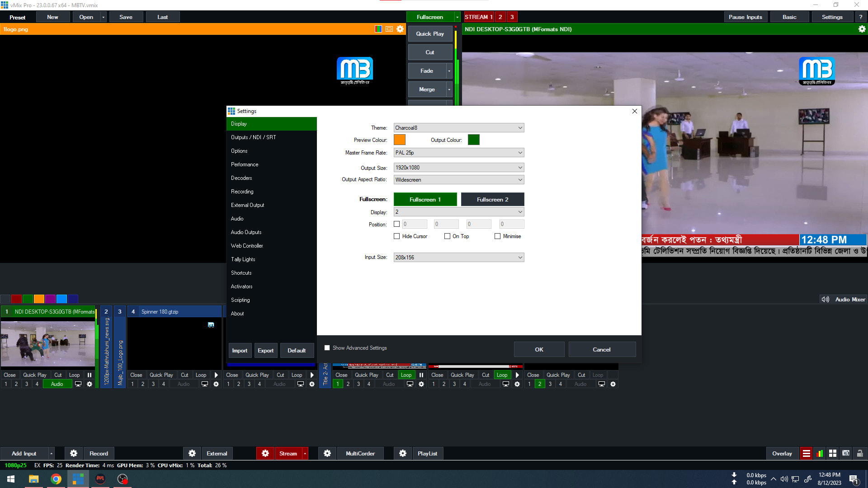Open the multiview grid layout icon
Screen dimensions: 868x488
[x=833, y=453]
